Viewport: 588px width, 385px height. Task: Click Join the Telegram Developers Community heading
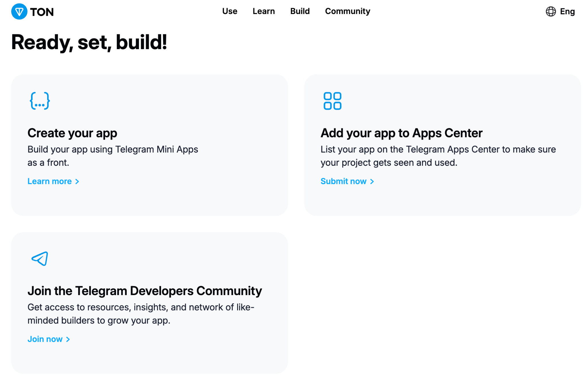point(144,291)
